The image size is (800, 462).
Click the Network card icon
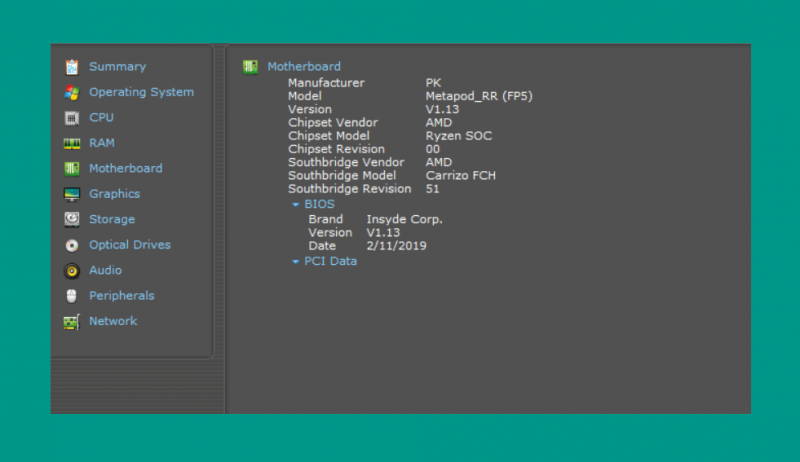pyautogui.click(x=71, y=322)
